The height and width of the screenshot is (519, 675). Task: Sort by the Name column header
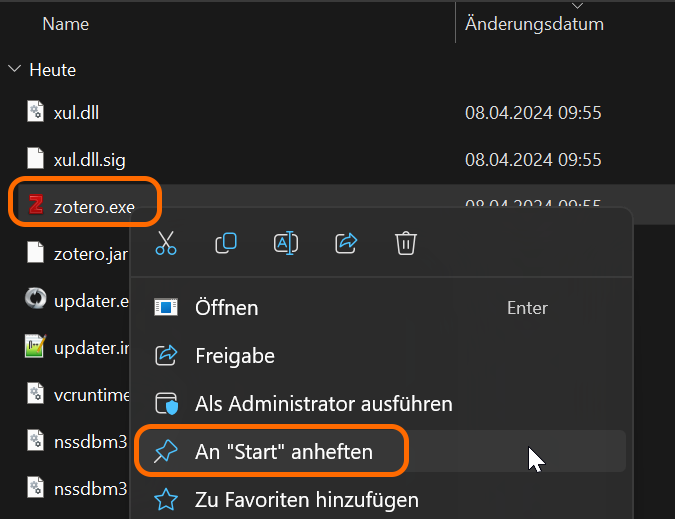(66, 23)
